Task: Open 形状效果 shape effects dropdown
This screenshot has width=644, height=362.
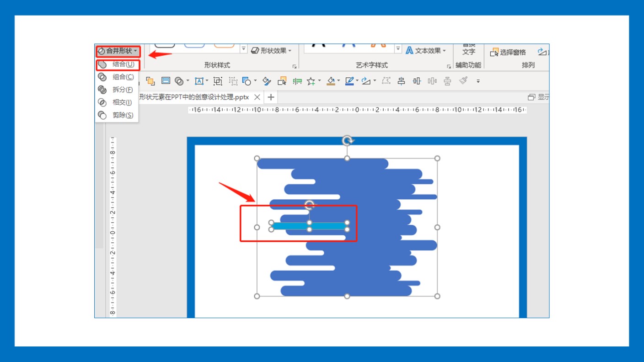Action: (x=271, y=51)
